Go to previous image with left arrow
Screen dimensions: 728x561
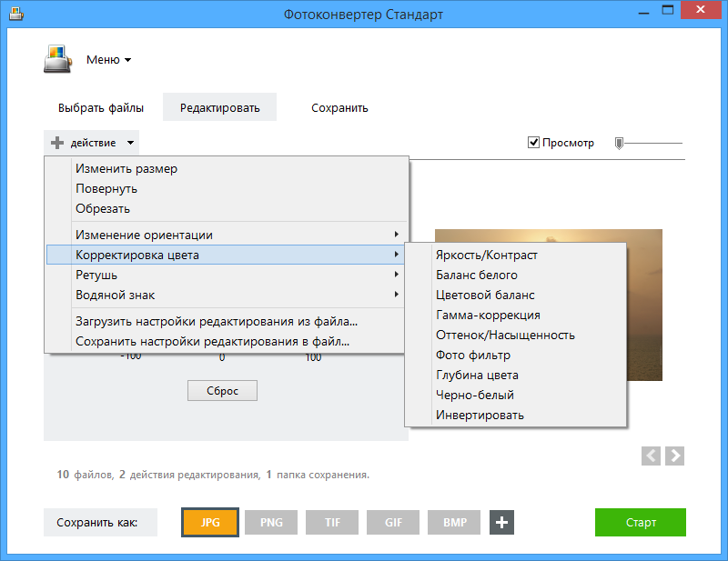(x=651, y=456)
